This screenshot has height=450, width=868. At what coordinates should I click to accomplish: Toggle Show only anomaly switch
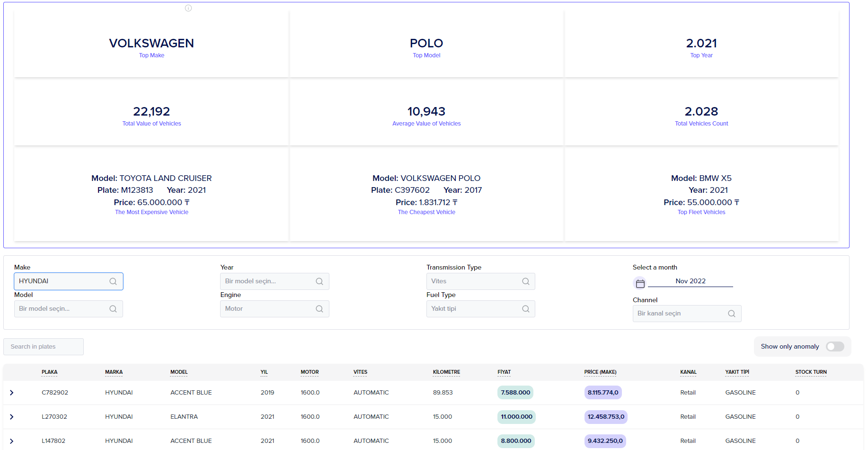(835, 347)
